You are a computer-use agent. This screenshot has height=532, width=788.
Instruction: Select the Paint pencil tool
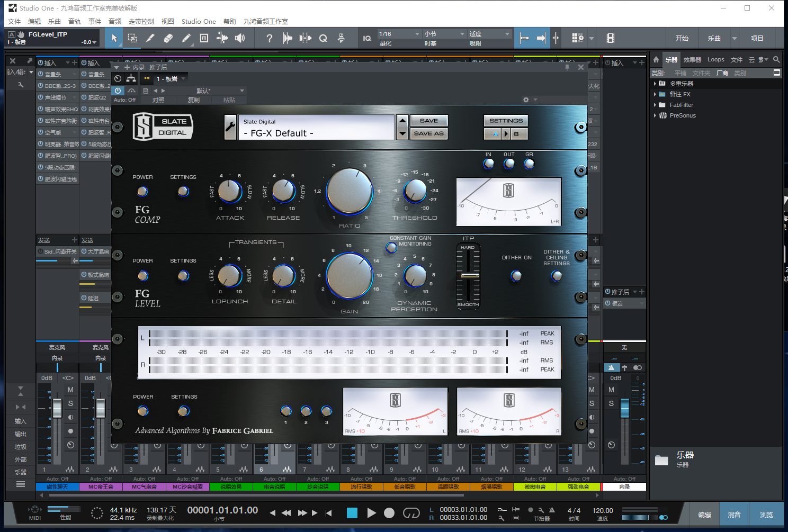tap(186, 38)
